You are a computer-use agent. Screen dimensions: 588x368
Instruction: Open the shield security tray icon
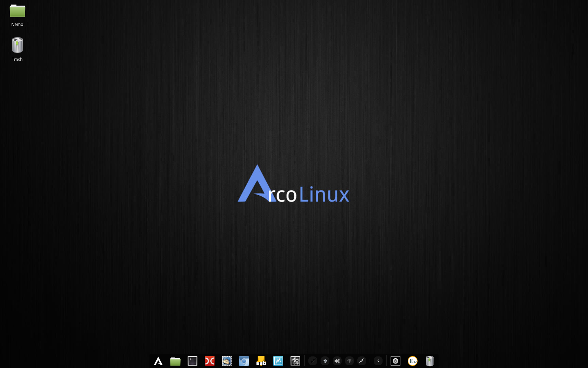(325, 361)
